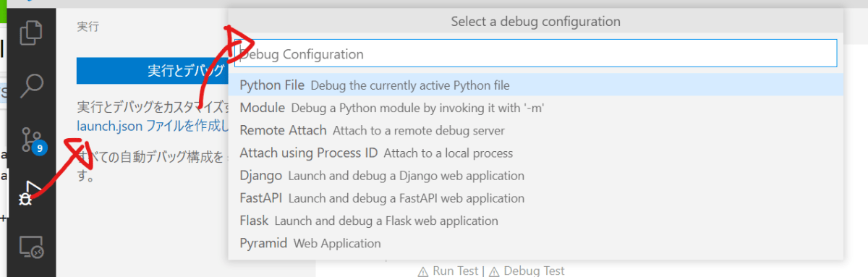Click the Select a debug configuration title
Screen dimensions: 868x277
535,22
